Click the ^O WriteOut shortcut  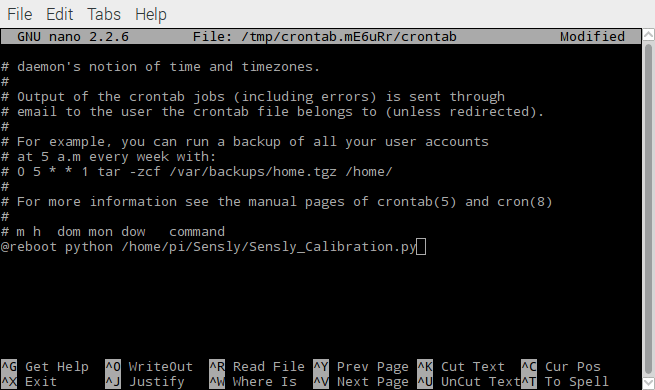[x=149, y=367]
